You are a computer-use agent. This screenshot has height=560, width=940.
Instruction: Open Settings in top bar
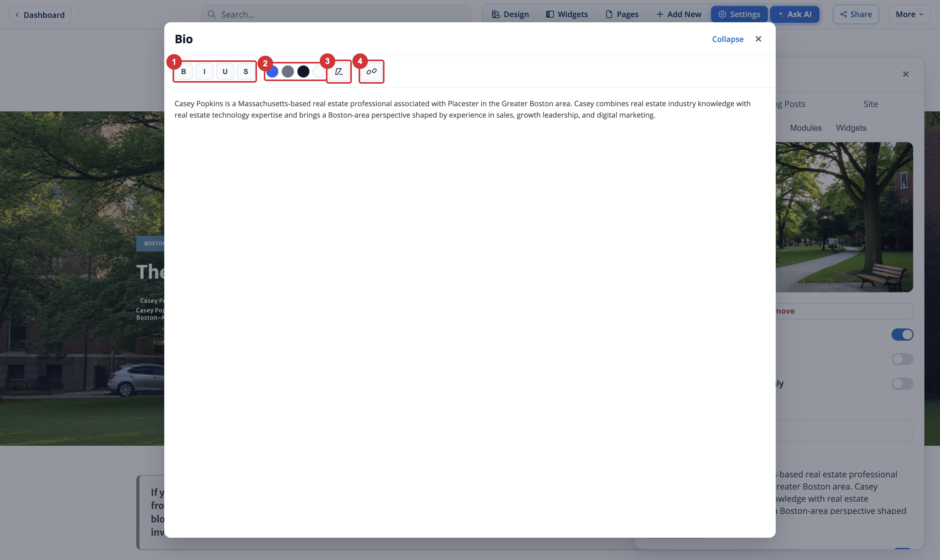[739, 14]
